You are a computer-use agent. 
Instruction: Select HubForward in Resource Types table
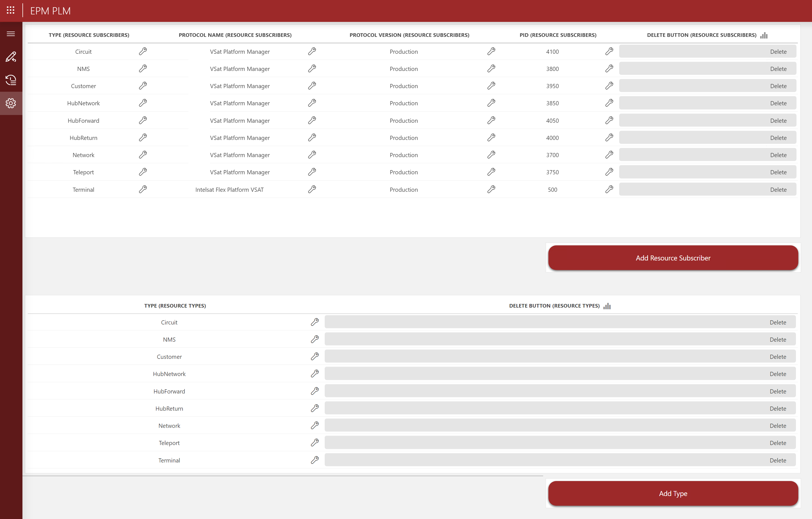click(169, 391)
